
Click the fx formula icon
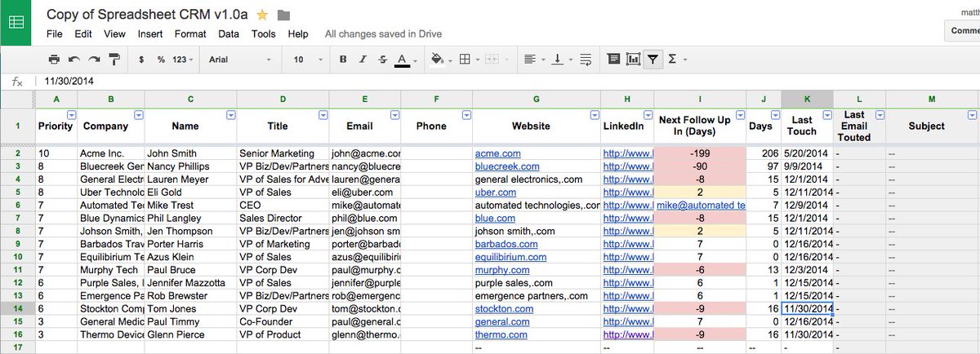(17, 81)
